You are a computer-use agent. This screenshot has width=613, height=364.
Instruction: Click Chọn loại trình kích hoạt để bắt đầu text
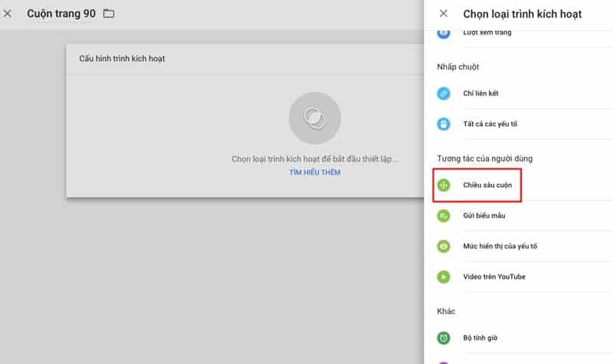(315, 159)
